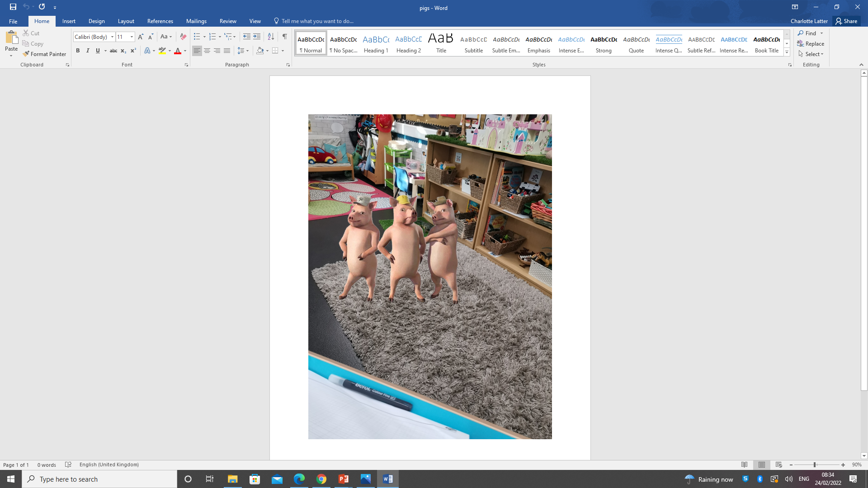Apply the Heading 1 style
The height and width of the screenshot is (488, 868).
tap(376, 44)
